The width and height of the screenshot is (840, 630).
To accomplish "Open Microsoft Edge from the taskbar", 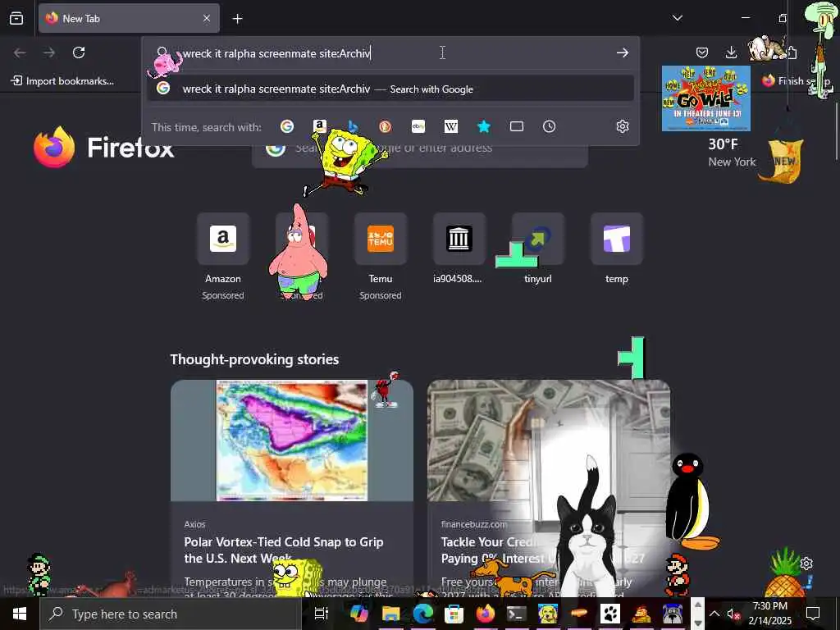I will coord(422,614).
